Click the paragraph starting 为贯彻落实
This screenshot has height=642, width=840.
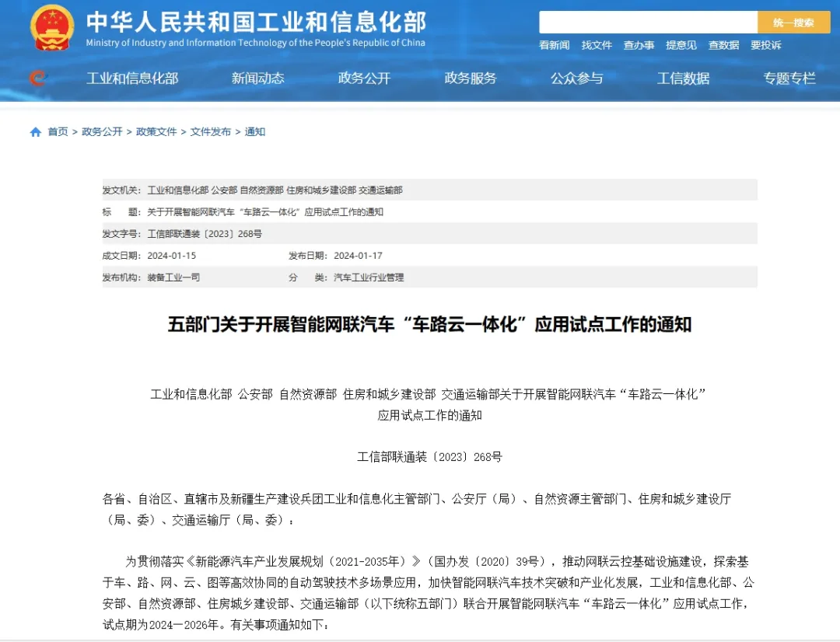coord(429,593)
